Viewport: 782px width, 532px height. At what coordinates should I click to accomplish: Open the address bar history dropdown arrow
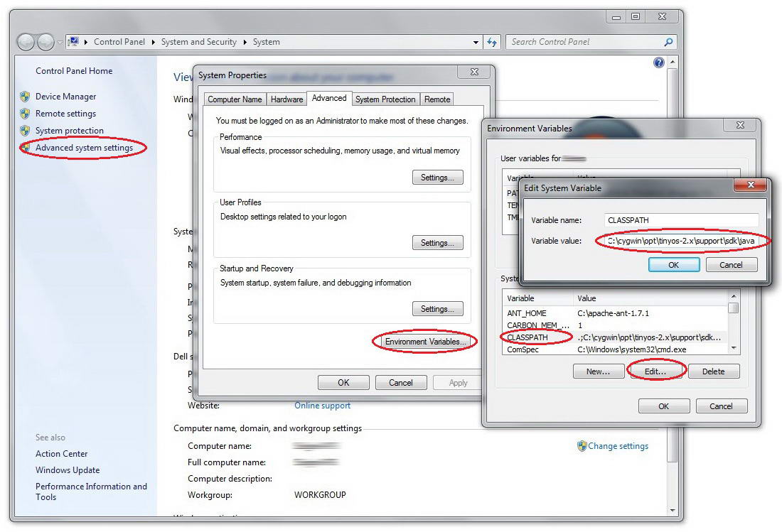pyautogui.click(x=476, y=43)
